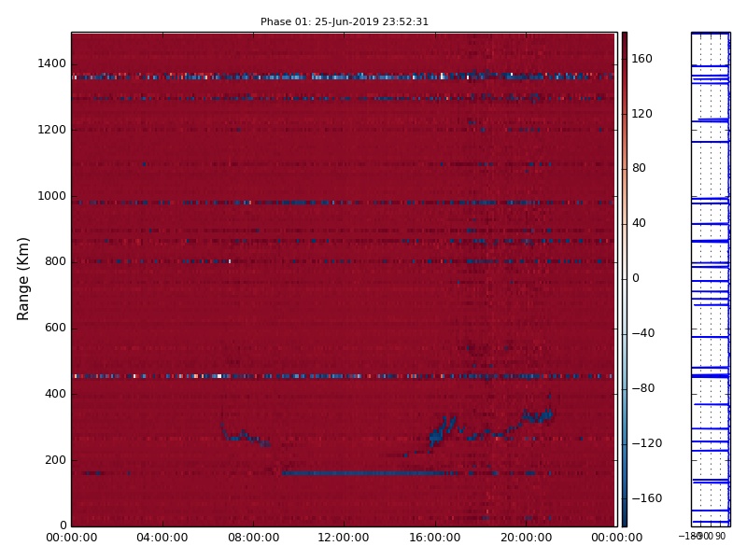This screenshot has width=747, height=560.
Task: Click the 04:00:00 time axis label
Action: tap(162, 538)
